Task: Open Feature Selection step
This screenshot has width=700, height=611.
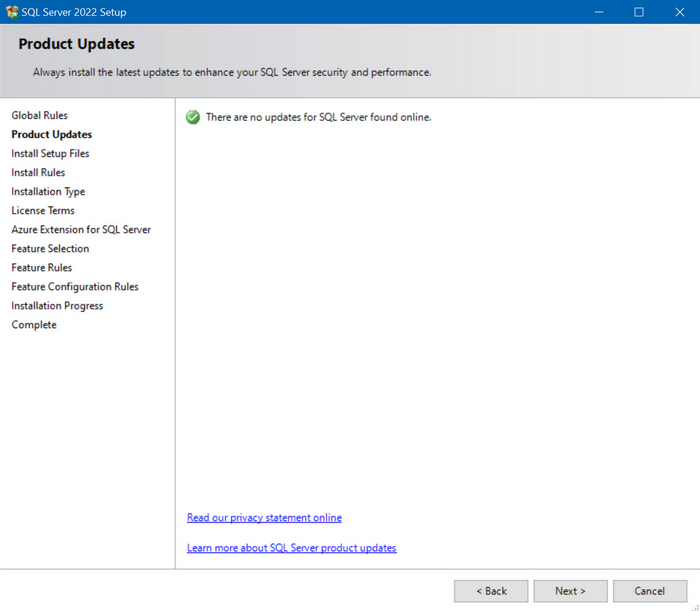Action: click(x=50, y=249)
